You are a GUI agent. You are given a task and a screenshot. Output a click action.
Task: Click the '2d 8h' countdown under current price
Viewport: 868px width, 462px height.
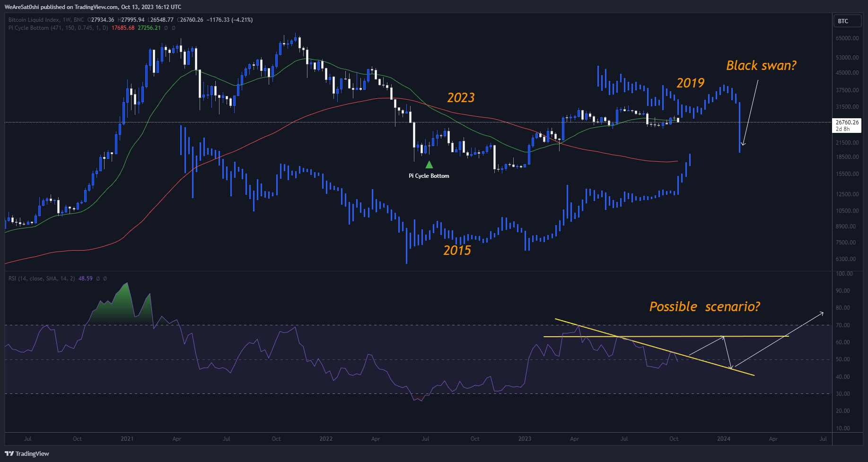(x=843, y=129)
